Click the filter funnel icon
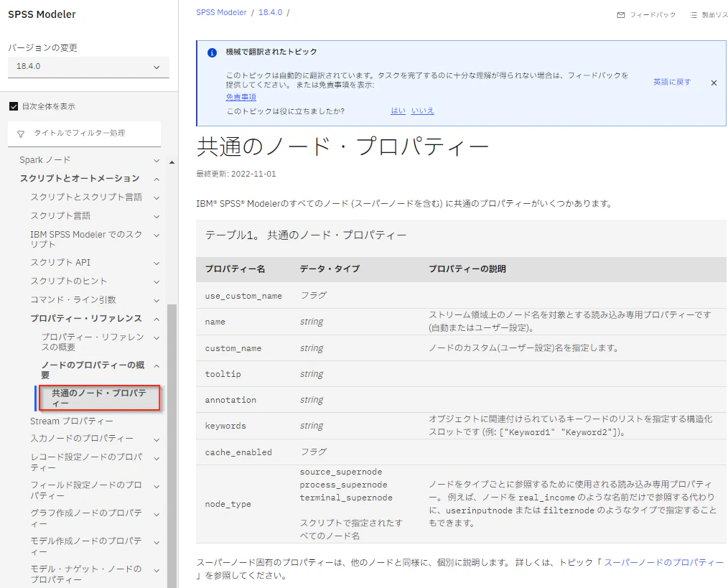This screenshot has height=588, width=728. point(21,134)
